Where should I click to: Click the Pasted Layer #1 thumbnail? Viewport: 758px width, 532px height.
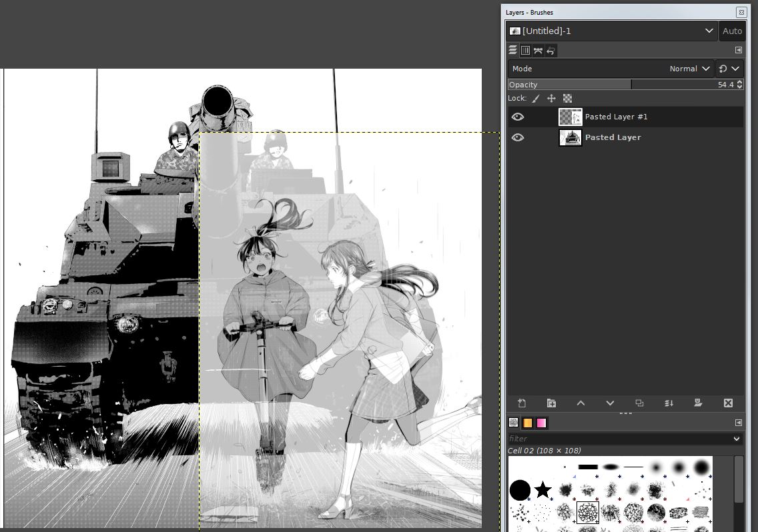coord(571,117)
